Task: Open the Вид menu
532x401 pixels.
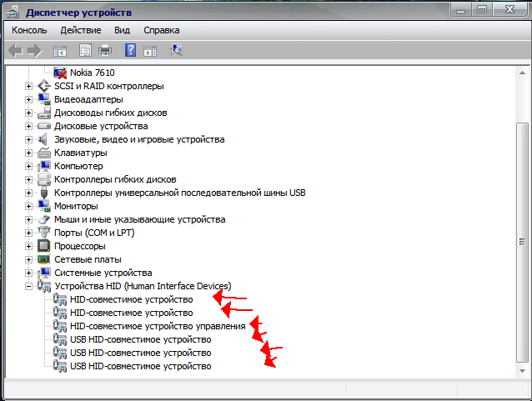Action: tap(122, 30)
